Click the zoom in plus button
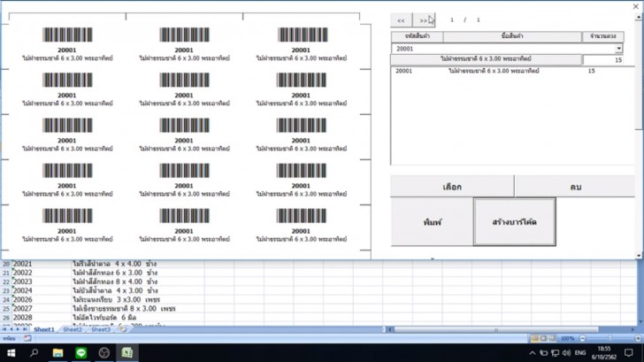Image resolution: width=644 pixels, height=362 pixels. point(638,339)
